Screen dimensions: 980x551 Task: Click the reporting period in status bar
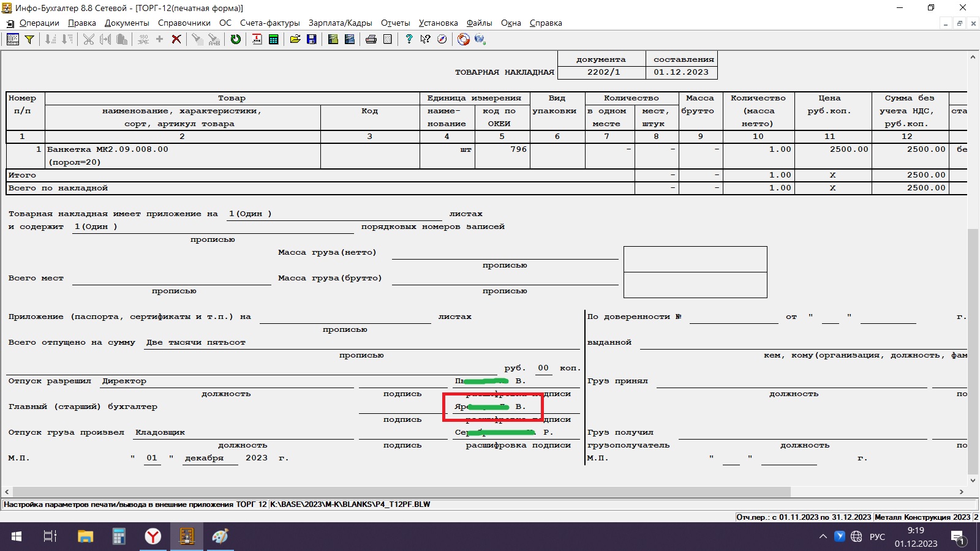pos(804,517)
